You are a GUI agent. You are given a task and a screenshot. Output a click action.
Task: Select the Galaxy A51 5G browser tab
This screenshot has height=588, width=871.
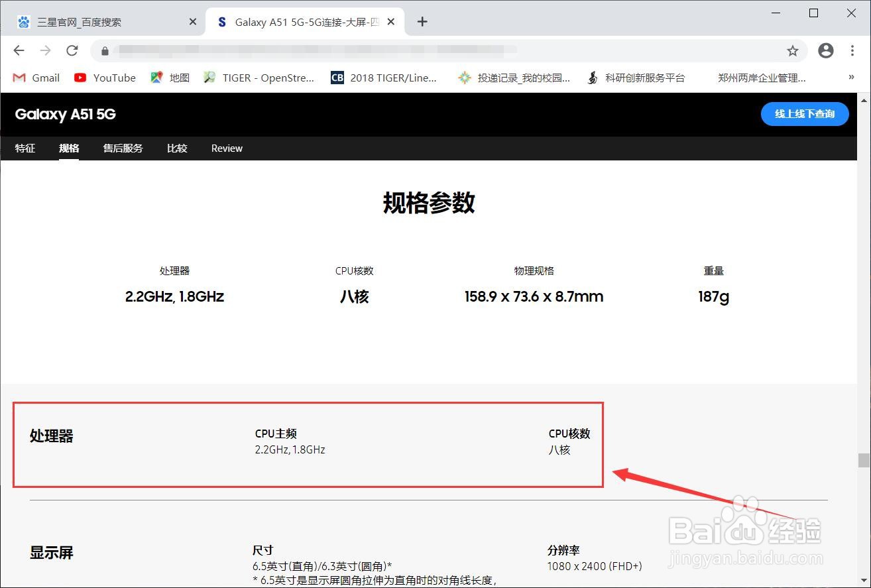305,22
